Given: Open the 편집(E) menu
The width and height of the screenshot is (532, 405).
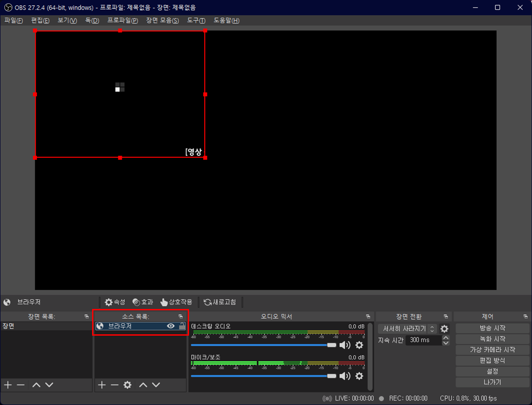Looking at the screenshot, I should pyautogui.click(x=40, y=20).
